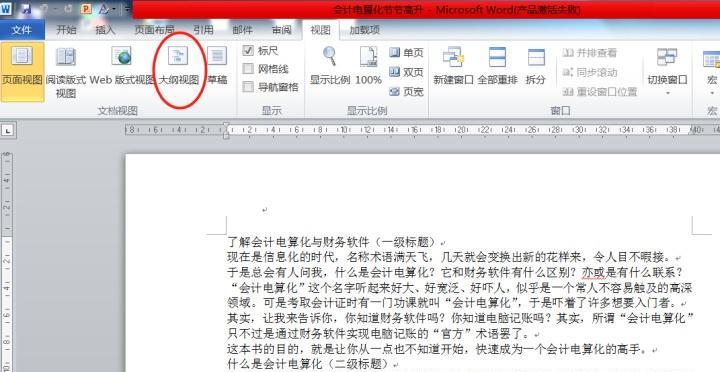720x372 pixels.
Task: Switch to the 邮件 ribbon tab
Action: click(x=242, y=30)
